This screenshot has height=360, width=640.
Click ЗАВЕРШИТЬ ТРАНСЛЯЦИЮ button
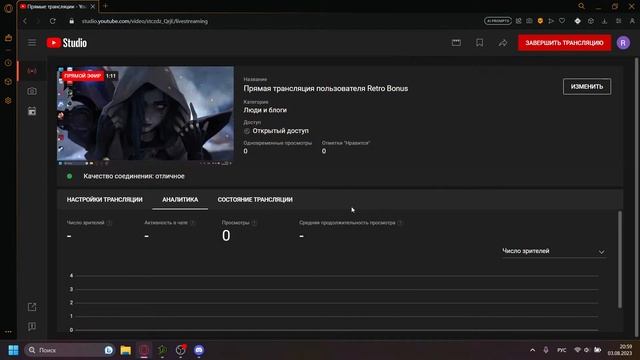564,42
